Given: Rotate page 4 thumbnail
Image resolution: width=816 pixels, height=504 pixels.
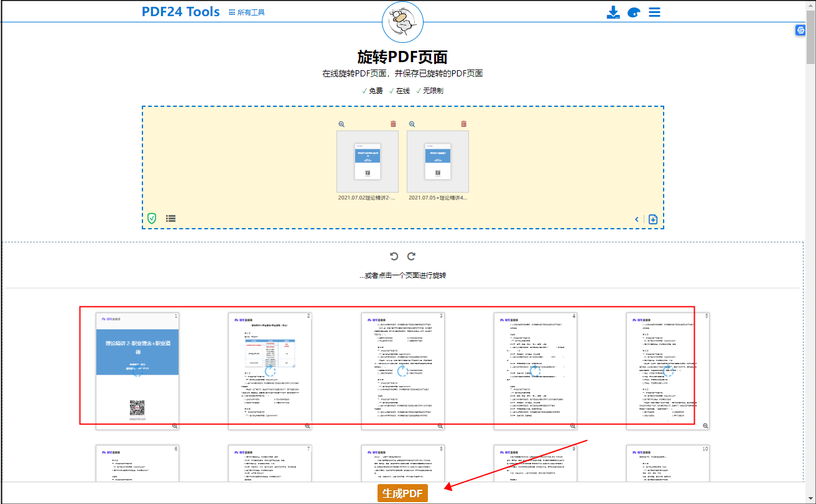Looking at the screenshot, I should click(535, 371).
